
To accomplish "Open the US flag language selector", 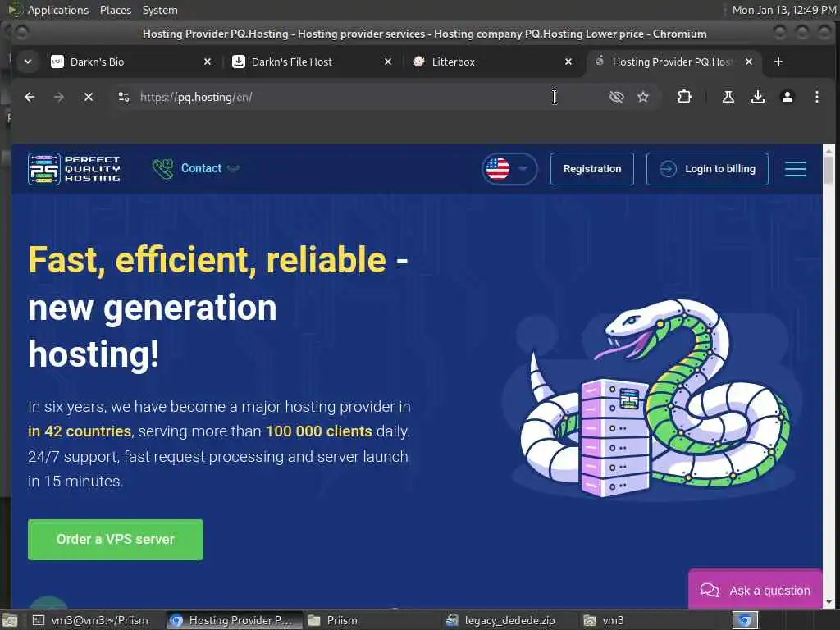I will pyautogui.click(x=509, y=169).
